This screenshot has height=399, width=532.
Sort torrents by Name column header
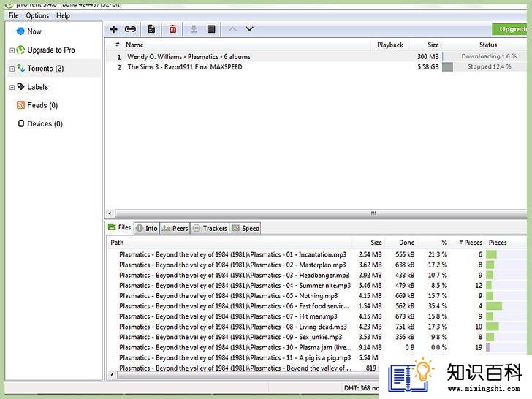[x=134, y=45]
